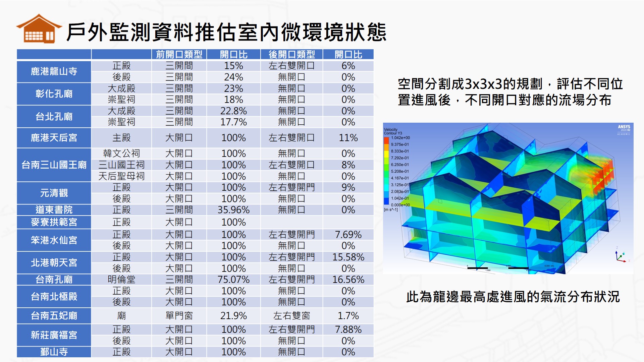Click the blue swatch at legend bottom
The width and height of the screenshot is (644, 362).
(x=386, y=201)
